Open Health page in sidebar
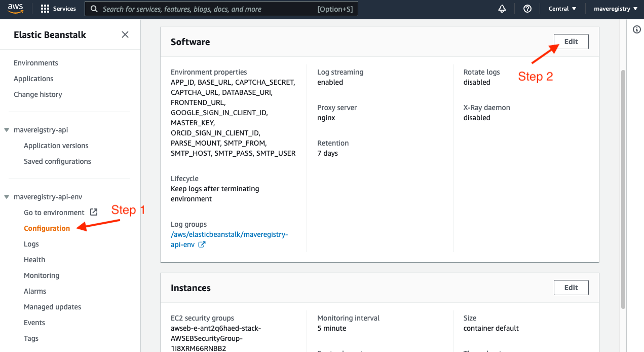 coord(34,260)
